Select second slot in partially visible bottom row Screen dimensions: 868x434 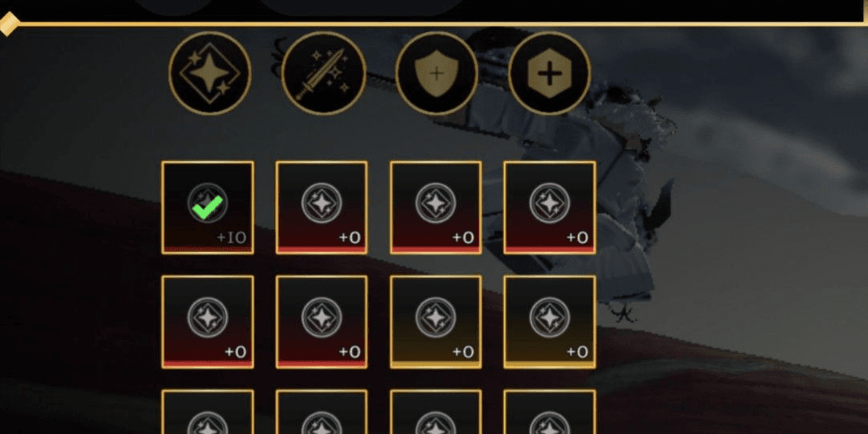(x=322, y=412)
